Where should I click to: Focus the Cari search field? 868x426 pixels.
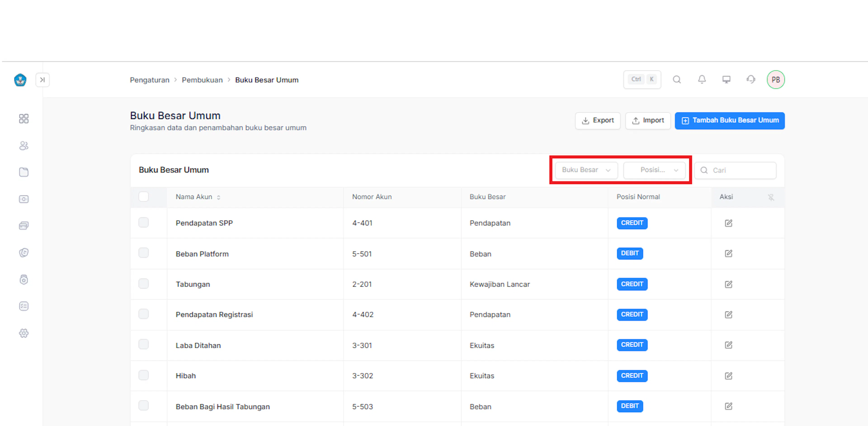coord(736,170)
